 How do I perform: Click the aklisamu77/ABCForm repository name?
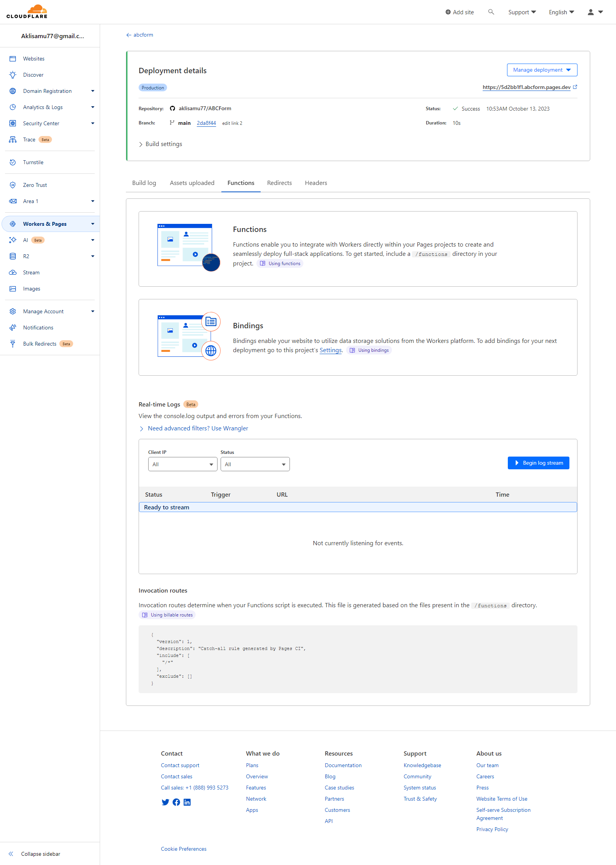coord(205,109)
